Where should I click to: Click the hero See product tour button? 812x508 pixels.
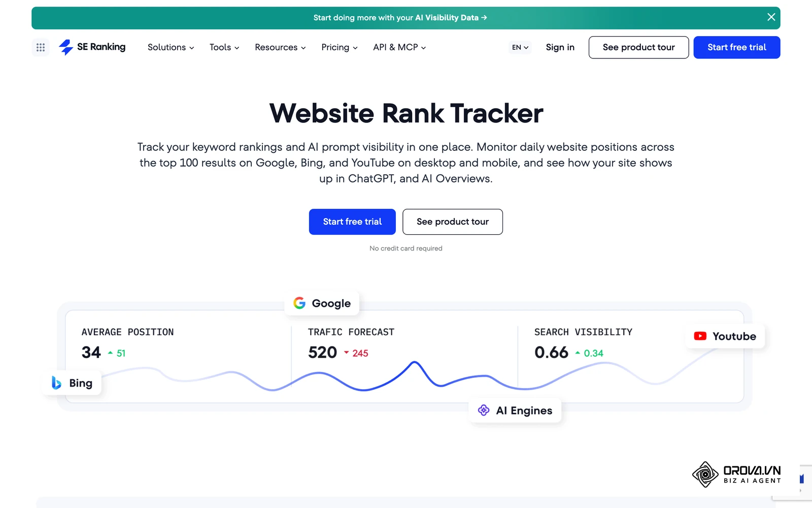pos(453,221)
